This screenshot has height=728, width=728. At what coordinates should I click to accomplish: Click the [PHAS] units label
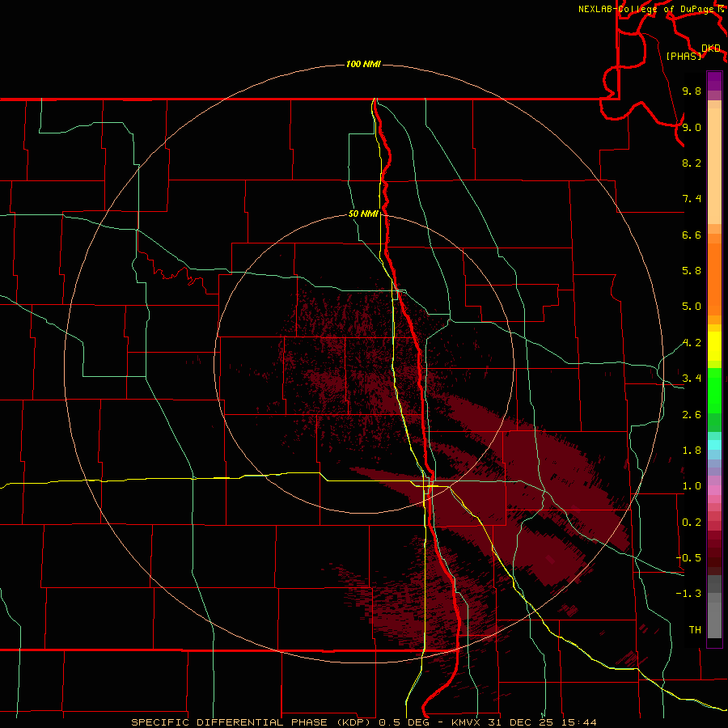tap(684, 56)
